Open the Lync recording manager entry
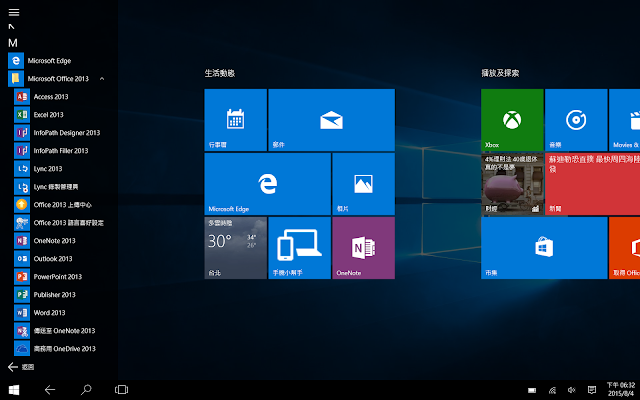Image resolution: width=640 pixels, height=400 pixels. coord(61,187)
